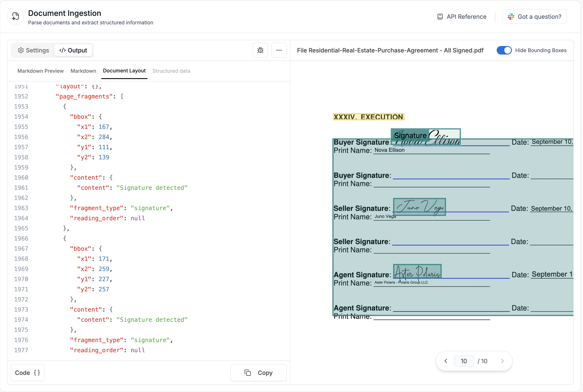
Task: Click the Settings gear icon
Action: coord(21,50)
